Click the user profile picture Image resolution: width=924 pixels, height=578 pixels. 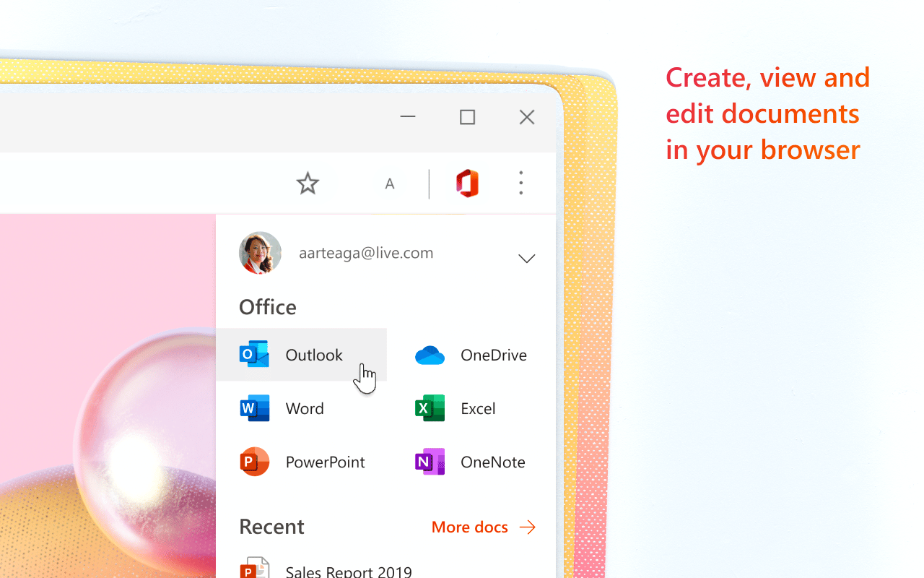pyautogui.click(x=260, y=252)
